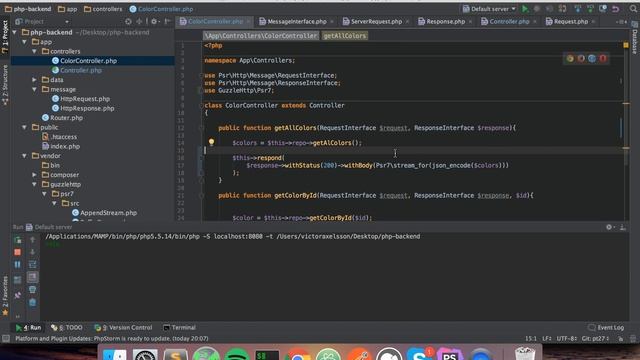Toggle scroll to end in Run console
This screenshot has height=360, width=640.
[x=32, y=277]
